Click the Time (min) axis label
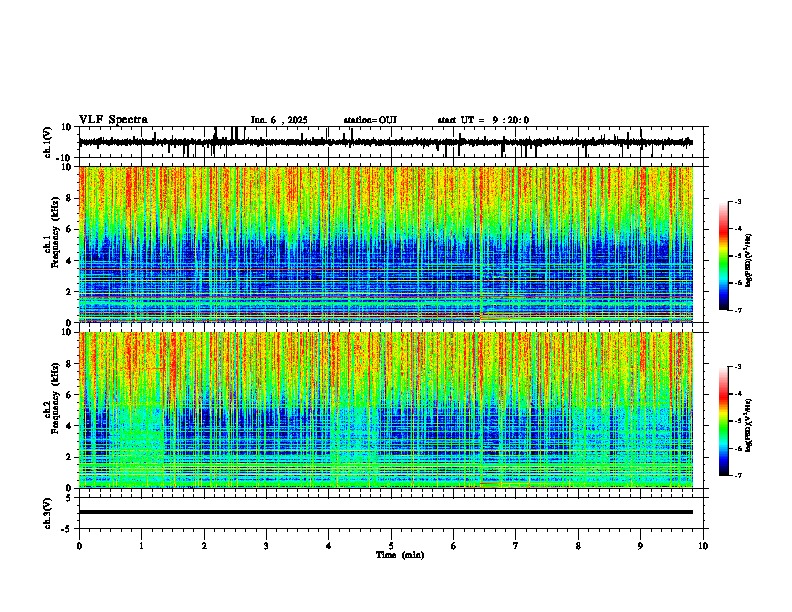Screen dimensions: 792x612 (x=400, y=555)
